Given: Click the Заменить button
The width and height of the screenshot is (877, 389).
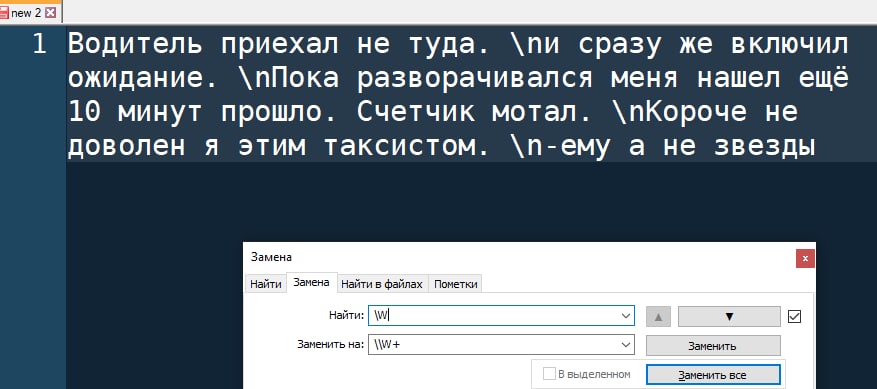Looking at the screenshot, I should 713,346.
